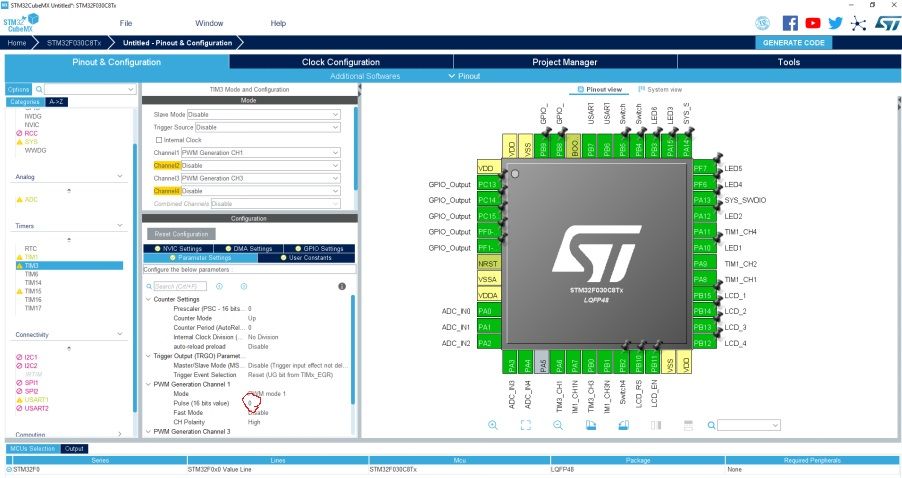902x478 pixels.
Task: Rotate chip view counter-clockwise icon
Action: coord(624,425)
